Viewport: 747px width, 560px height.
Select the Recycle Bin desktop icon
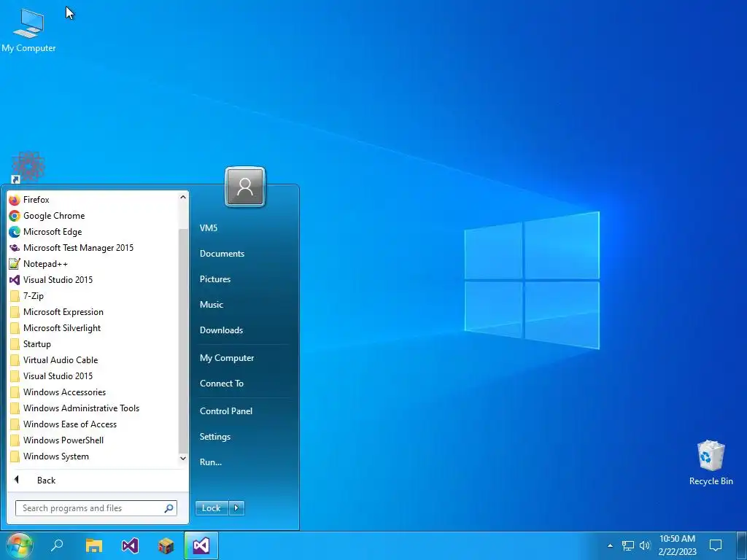point(711,463)
